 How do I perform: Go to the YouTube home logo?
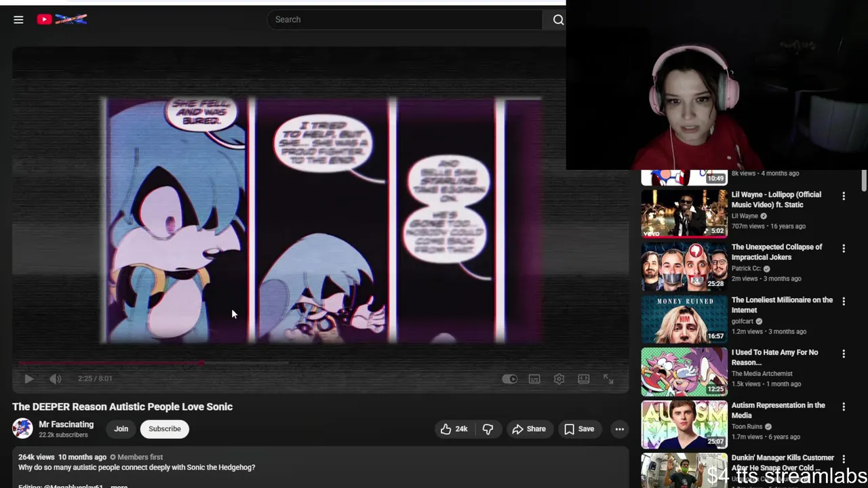click(62, 20)
